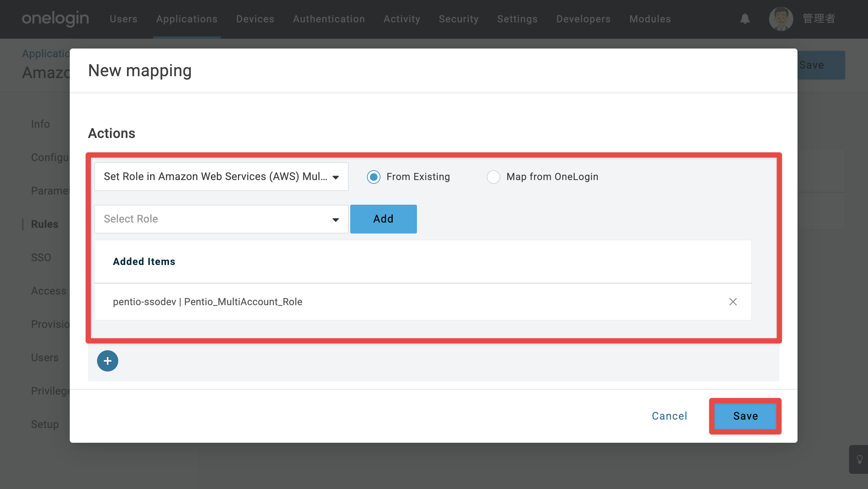Open the Users sidebar tab
868x489 pixels.
point(45,357)
